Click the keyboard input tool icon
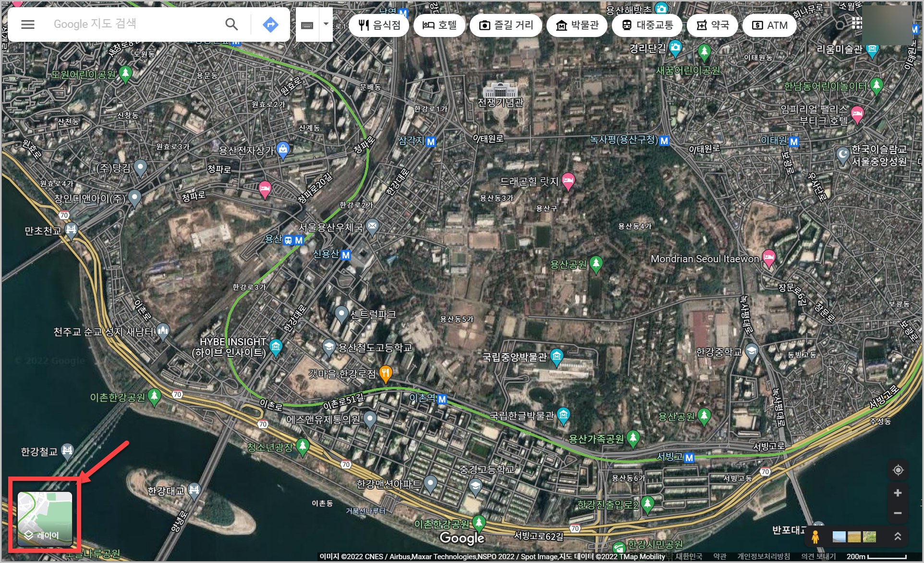This screenshot has width=924, height=563. pyautogui.click(x=307, y=25)
